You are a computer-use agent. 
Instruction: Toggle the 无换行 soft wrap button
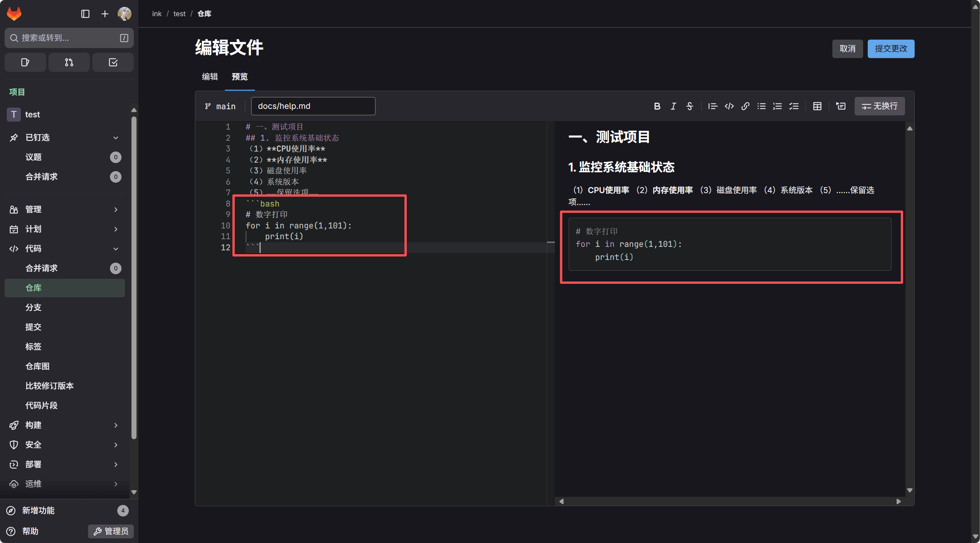(x=879, y=106)
